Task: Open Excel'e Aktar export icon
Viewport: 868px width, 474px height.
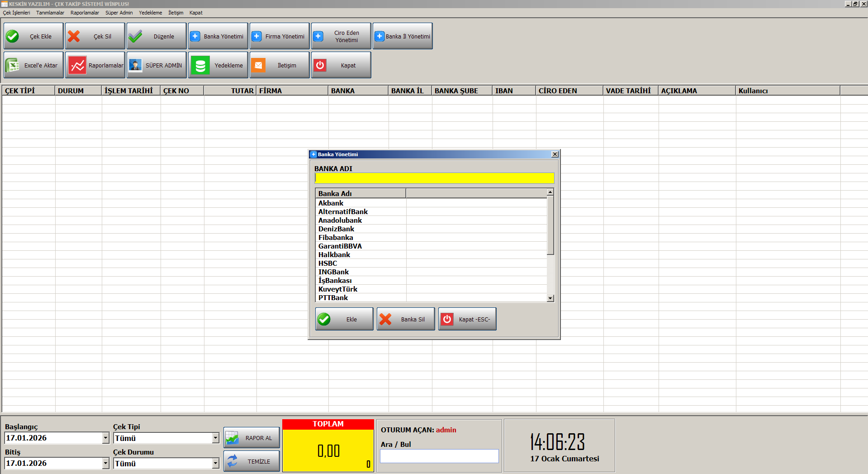Action: (12, 65)
